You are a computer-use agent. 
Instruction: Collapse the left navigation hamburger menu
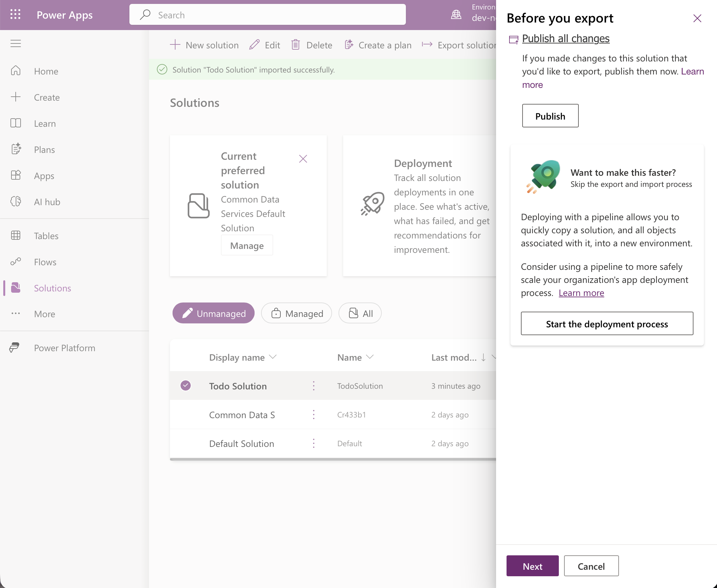pyautogui.click(x=16, y=44)
